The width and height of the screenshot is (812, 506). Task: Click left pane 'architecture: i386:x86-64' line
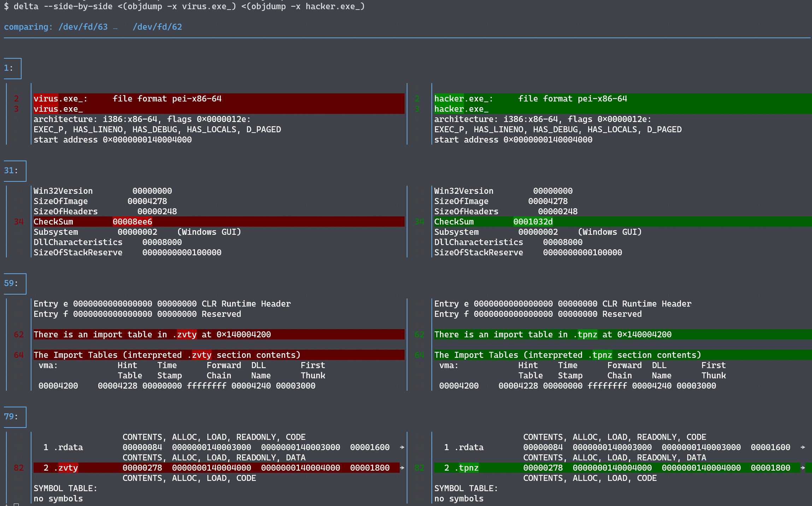click(142, 119)
